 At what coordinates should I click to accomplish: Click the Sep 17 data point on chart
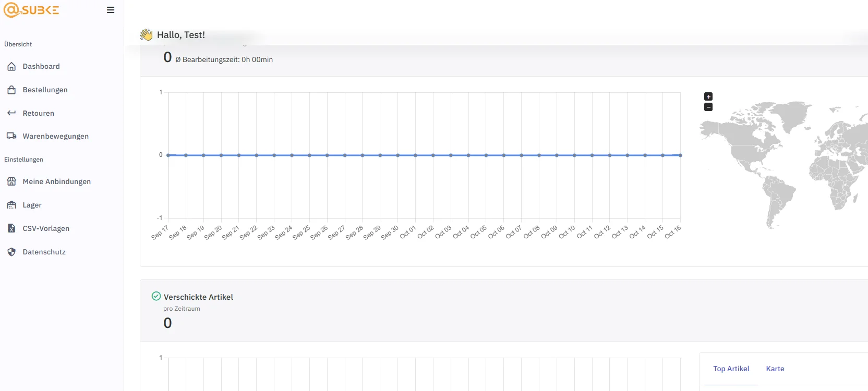168,155
